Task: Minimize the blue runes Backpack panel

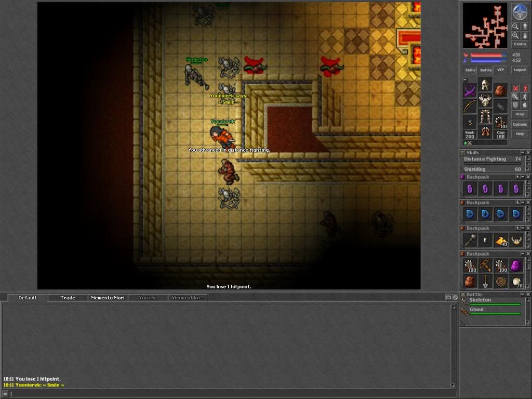Action: [523, 203]
